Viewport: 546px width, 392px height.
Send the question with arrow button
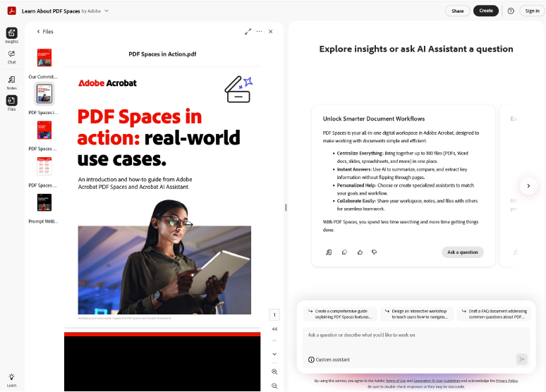click(521, 360)
